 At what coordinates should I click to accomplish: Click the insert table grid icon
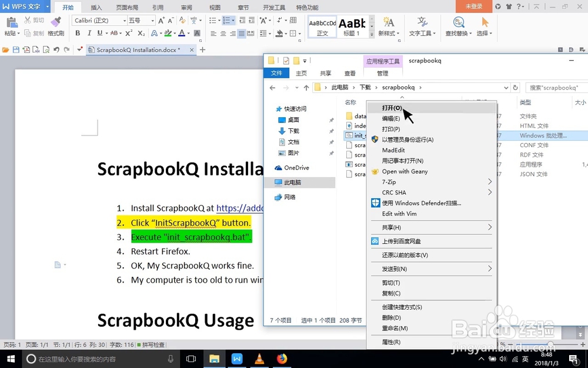click(x=293, y=20)
